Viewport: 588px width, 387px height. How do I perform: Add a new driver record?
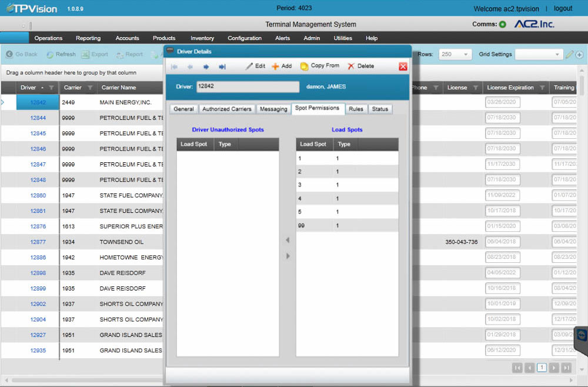(x=282, y=66)
